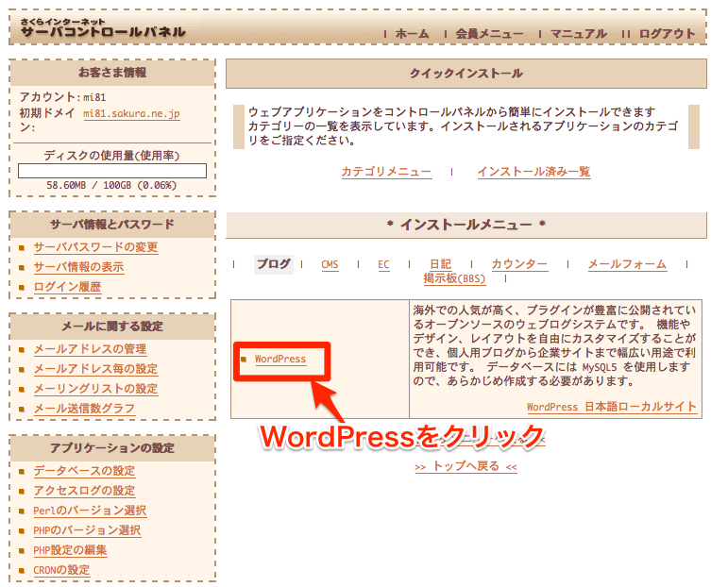Click the ディスクの使用量(使用率) label
Image resolution: width=728 pixels, height=587 pixels.
point(112,156)
